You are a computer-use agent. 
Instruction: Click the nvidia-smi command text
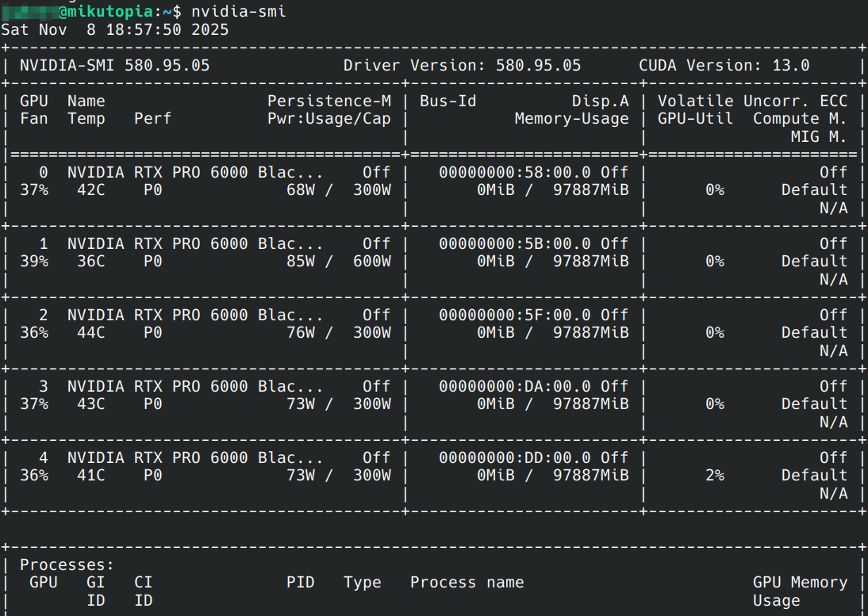239,12
